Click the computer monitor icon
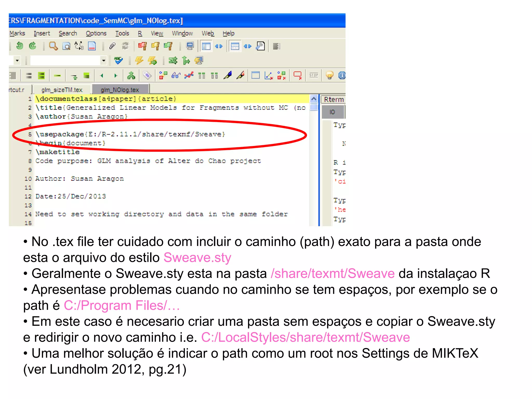Image resolution: width=532 pixels, height=399 pixels. [x=190, y=46]
